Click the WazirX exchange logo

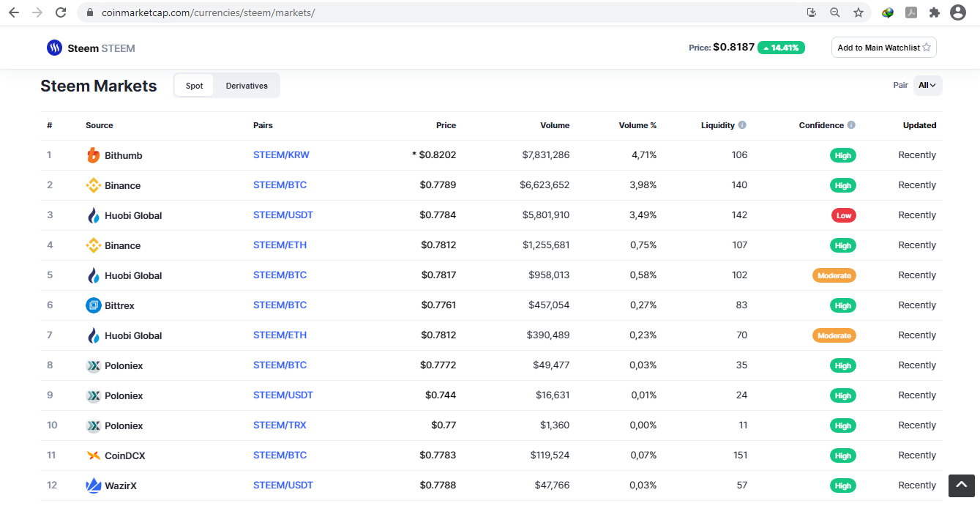93,485
